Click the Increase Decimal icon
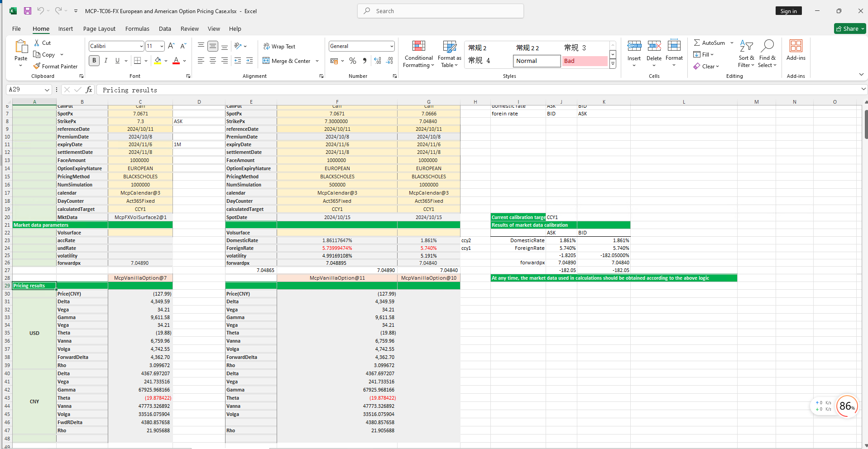Image resolution: width=868 pixels, height=449 pixels. click(x=378, y=61)
